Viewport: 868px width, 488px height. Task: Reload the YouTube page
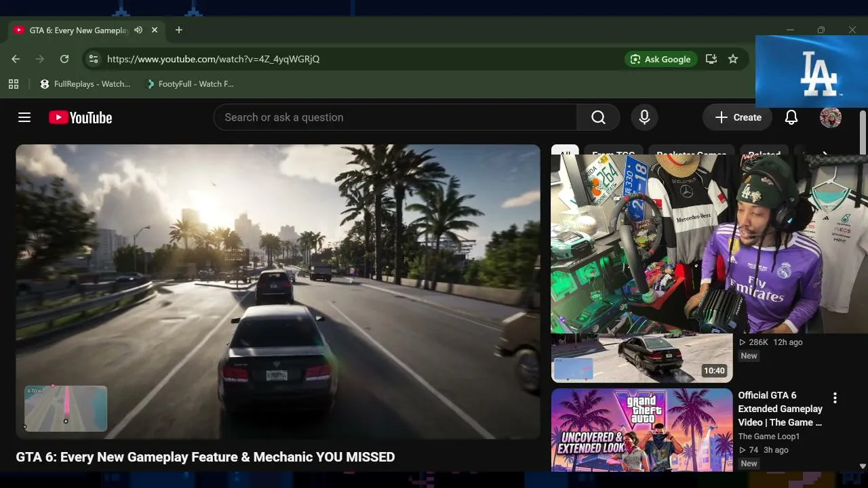click(64, 59)
